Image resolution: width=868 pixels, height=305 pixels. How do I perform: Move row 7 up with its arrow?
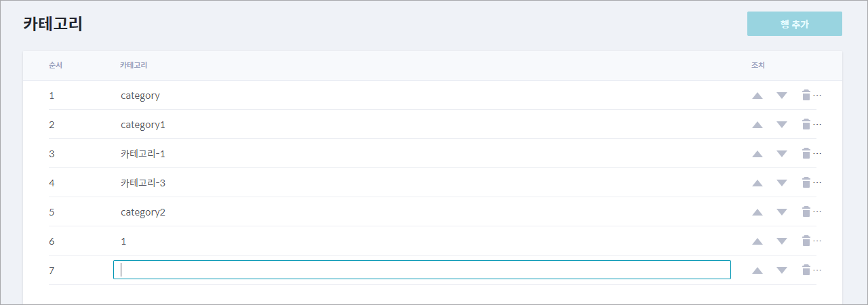757,270
